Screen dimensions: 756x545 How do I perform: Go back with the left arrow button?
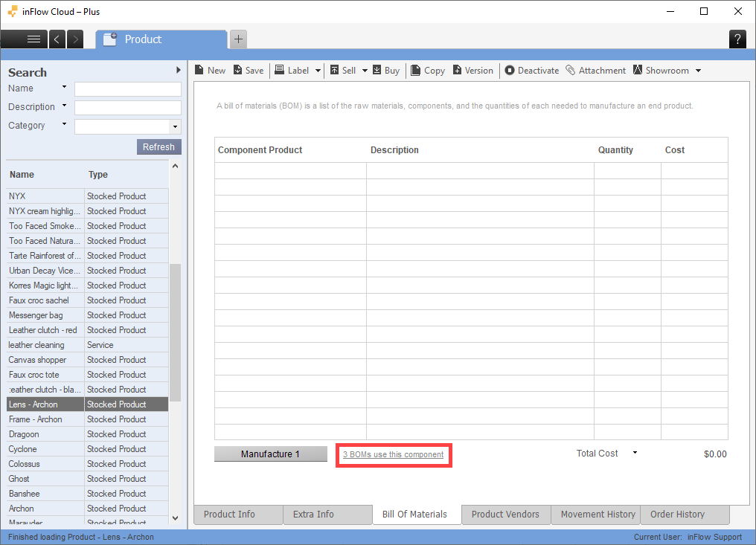click(58, 39)
